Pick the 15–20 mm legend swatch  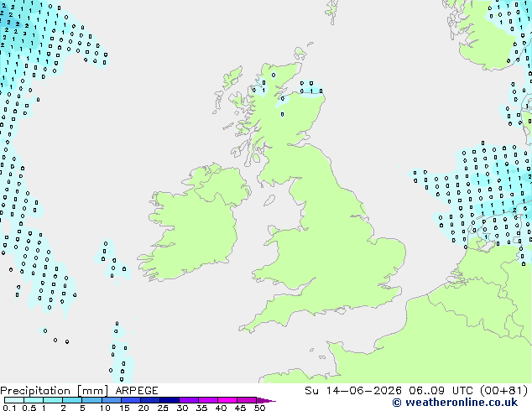pyautogui.click(x=130, y=400)
